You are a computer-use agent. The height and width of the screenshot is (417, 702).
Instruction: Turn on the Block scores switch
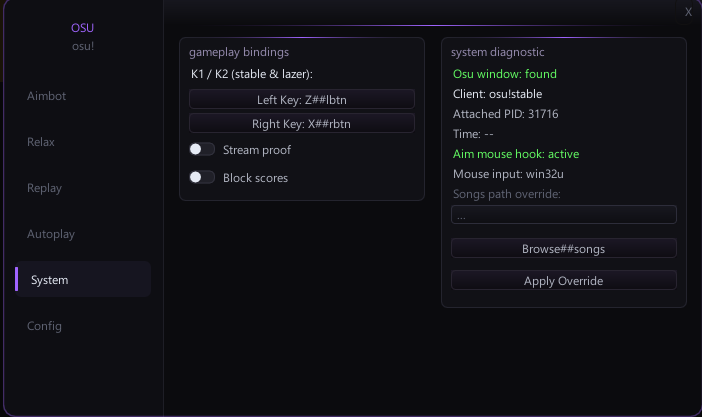[x=202, y=178]
